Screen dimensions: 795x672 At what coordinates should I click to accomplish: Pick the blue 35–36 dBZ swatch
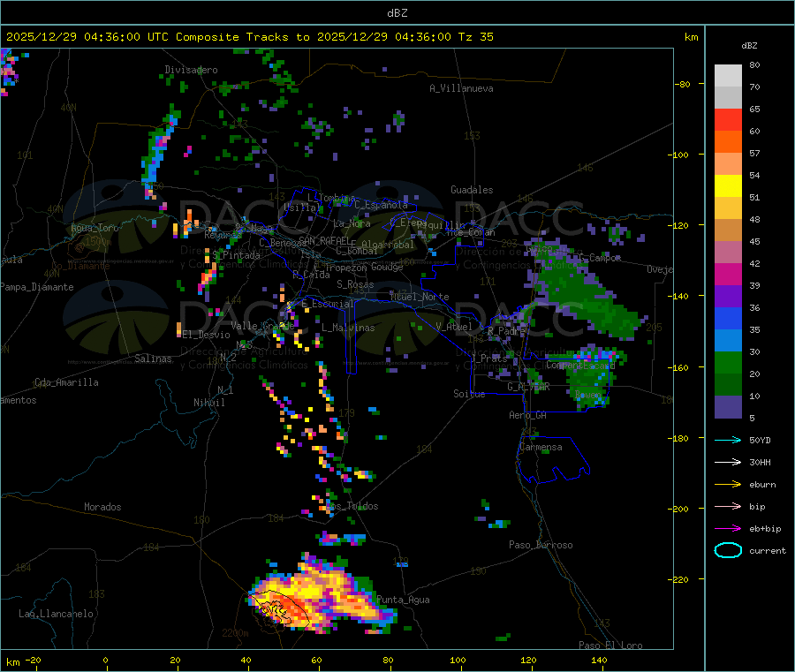(728, 319)
